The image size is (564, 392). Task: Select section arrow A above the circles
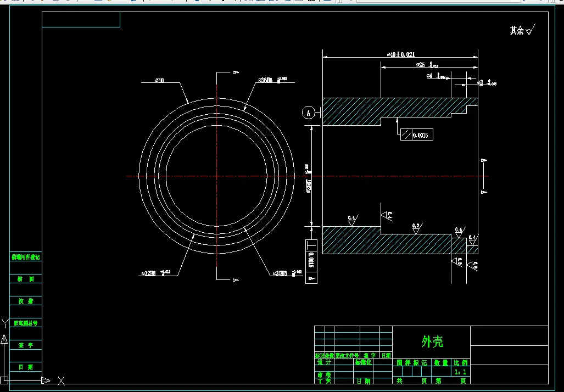(x=236, y=72)
